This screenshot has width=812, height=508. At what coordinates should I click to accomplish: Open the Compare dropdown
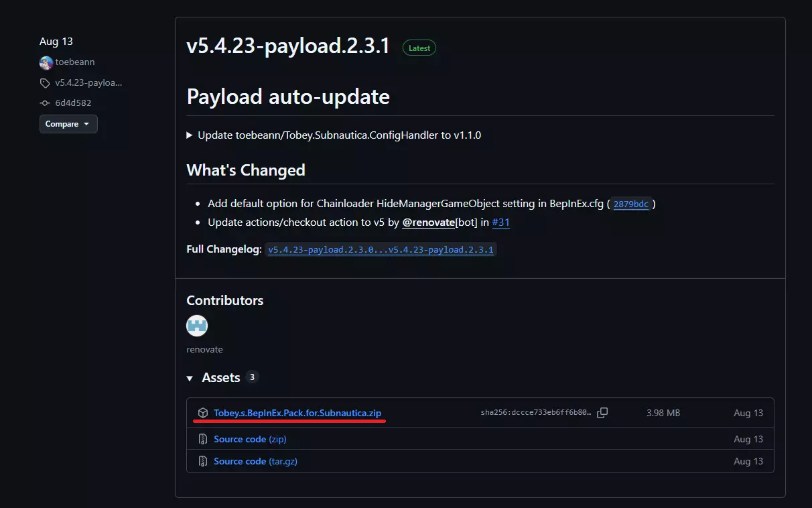68,124
